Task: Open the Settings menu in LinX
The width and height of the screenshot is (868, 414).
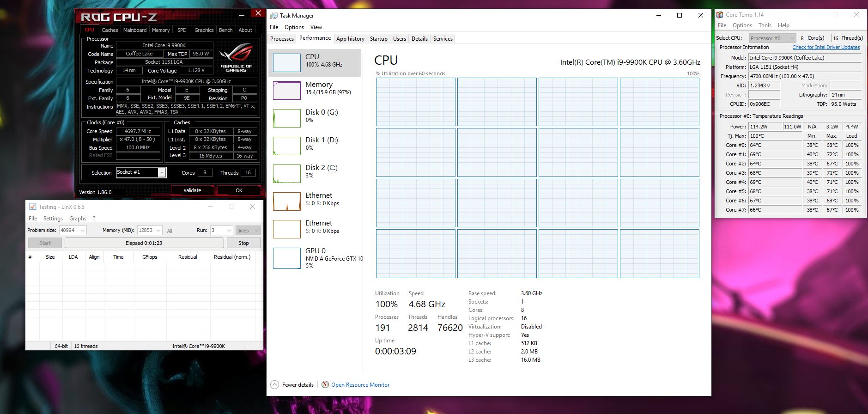Action: coord(53,219)
